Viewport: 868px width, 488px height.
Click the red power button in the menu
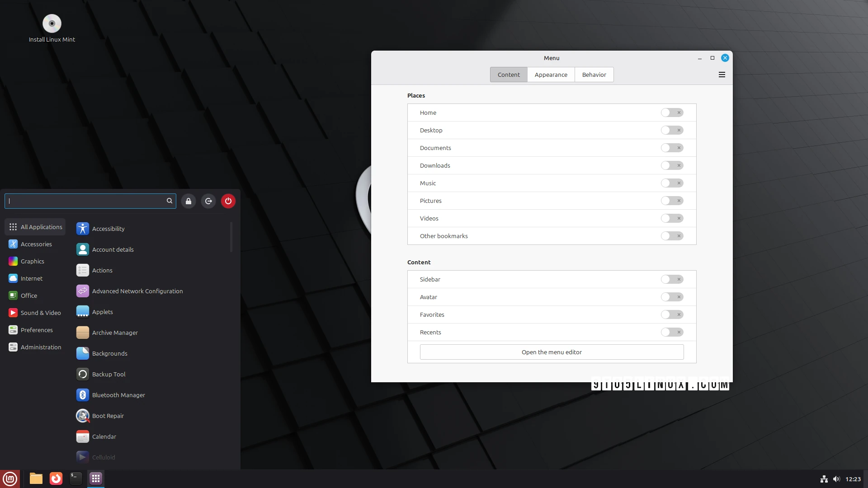tap(228, 201)
